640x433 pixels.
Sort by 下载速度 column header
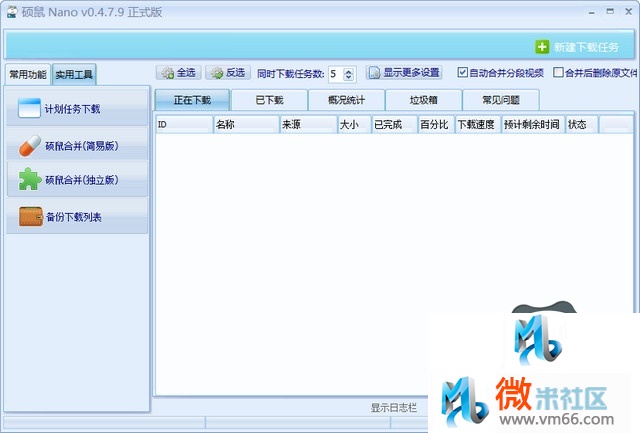[478, 124]
